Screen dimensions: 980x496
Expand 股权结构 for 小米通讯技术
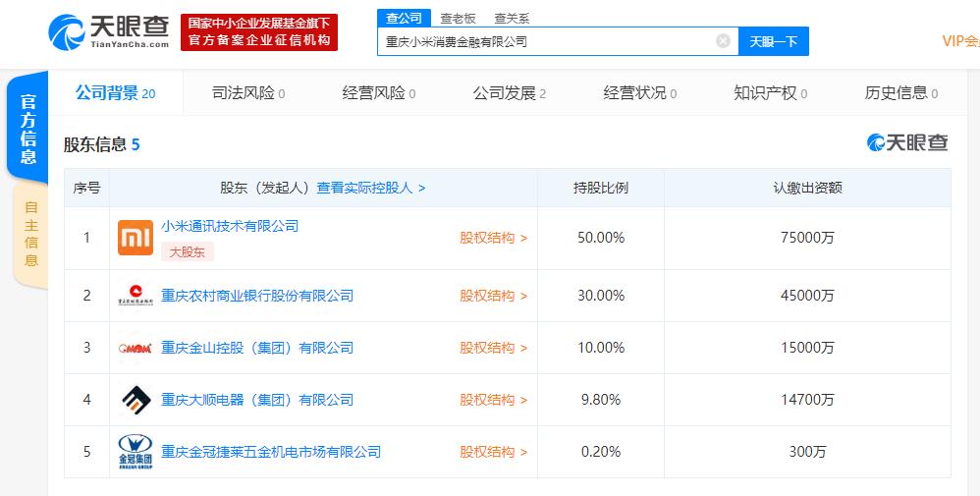tap(494, 238)
